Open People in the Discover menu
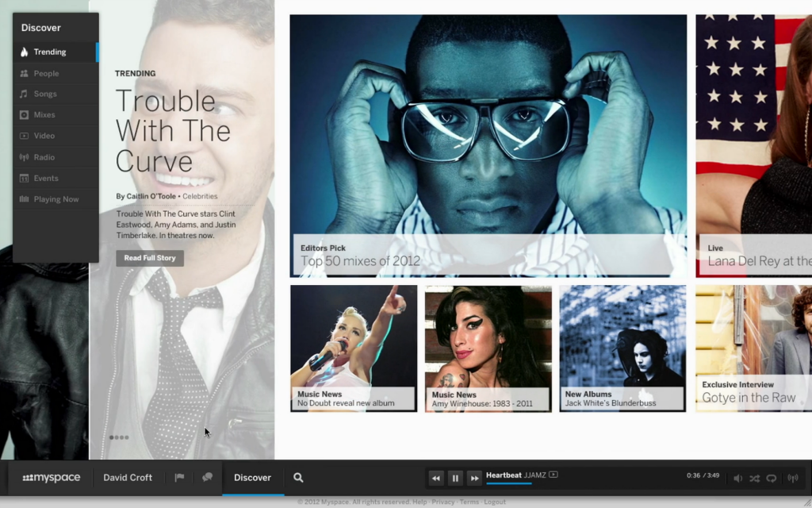 (x=56, y=74)
